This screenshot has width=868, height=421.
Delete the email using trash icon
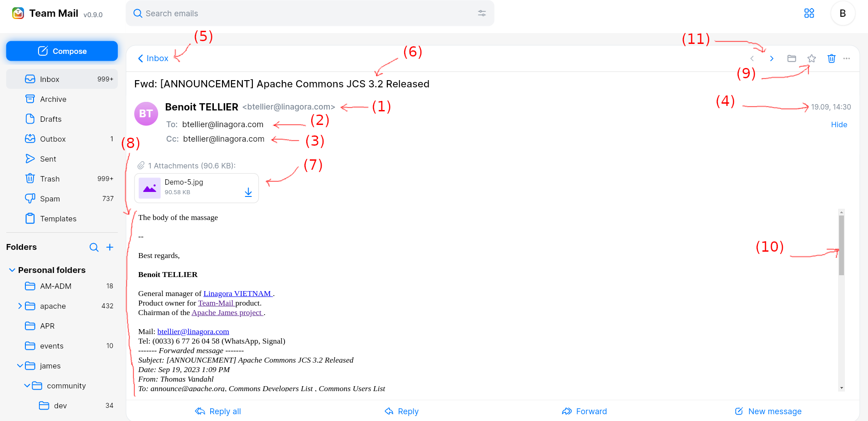831,58
